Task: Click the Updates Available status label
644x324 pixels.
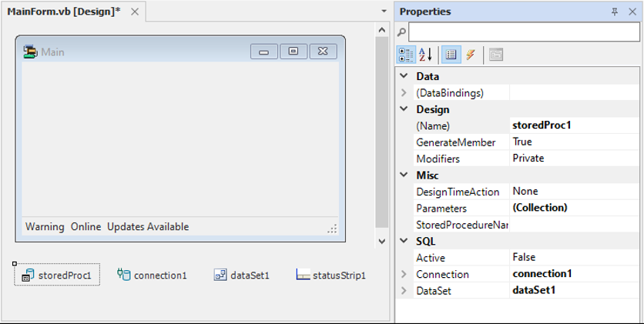Action: tap(147, 226)
